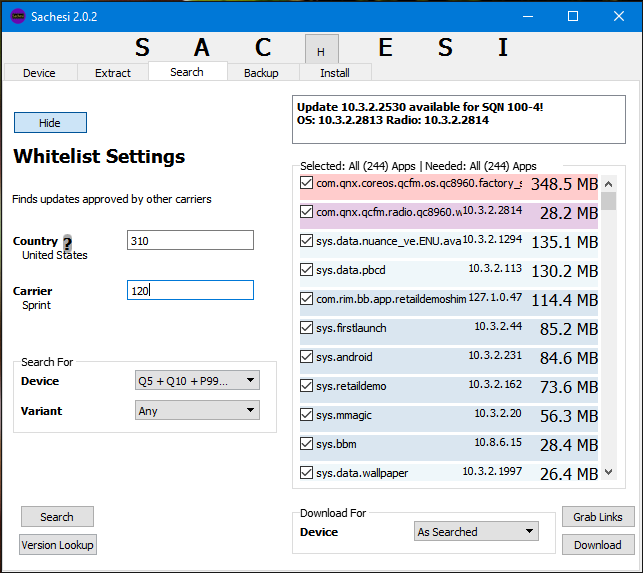
Task: Toggle checkbox for sys.data.nuance_ve.ENU
Action: 306,240
